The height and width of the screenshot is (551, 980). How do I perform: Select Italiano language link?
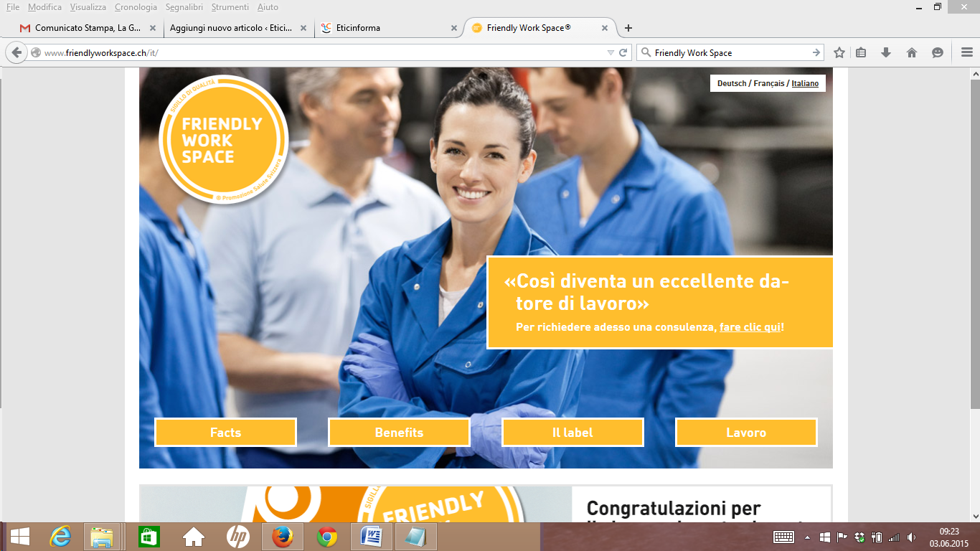click(x=805, y=83)
